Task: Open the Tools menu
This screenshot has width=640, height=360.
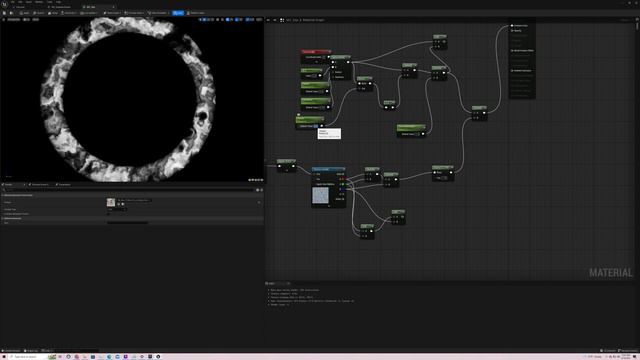Action: 50,2
